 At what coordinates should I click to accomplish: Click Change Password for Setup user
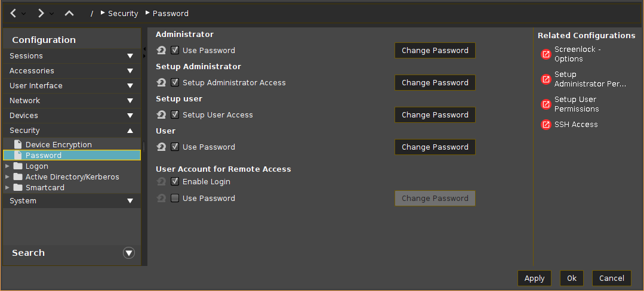(x=435, y=115)
